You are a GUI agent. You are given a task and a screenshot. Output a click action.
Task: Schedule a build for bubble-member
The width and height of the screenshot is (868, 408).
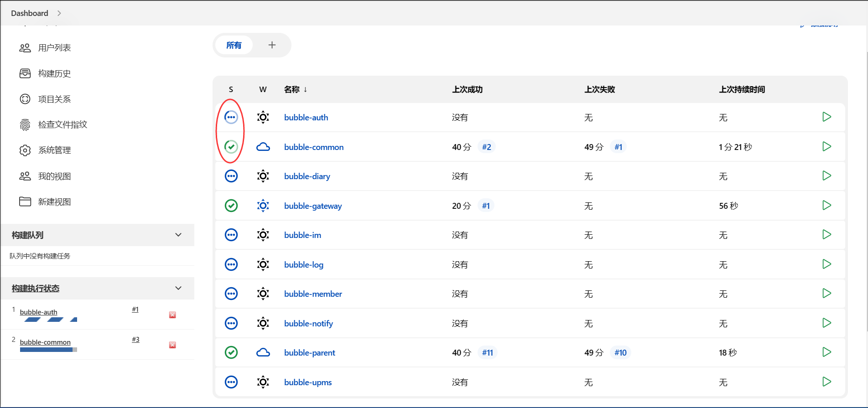point(826,294)
